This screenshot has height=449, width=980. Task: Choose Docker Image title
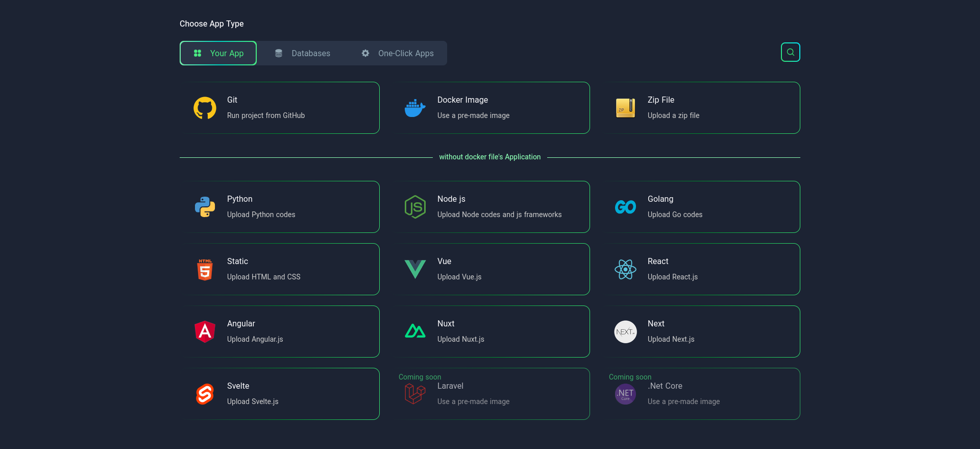click(x=462, y=100)
